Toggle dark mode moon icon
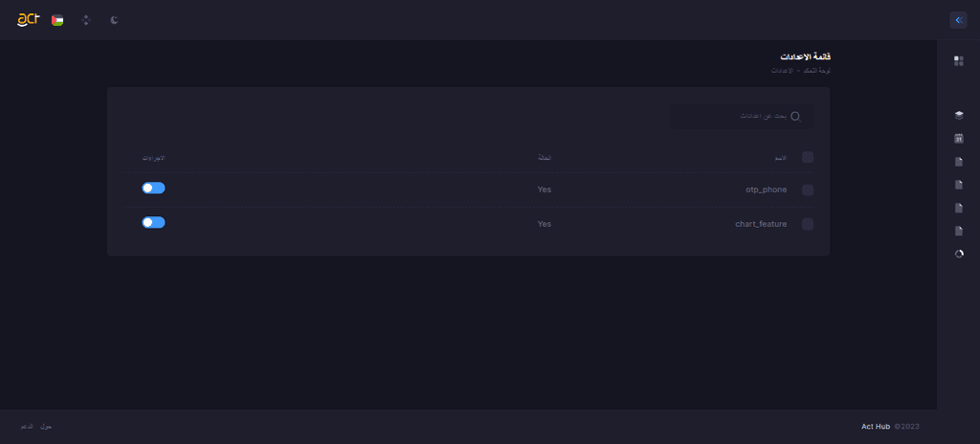This screenshot has height=444, width=980. pyautogui.click(x=115, y=20)
